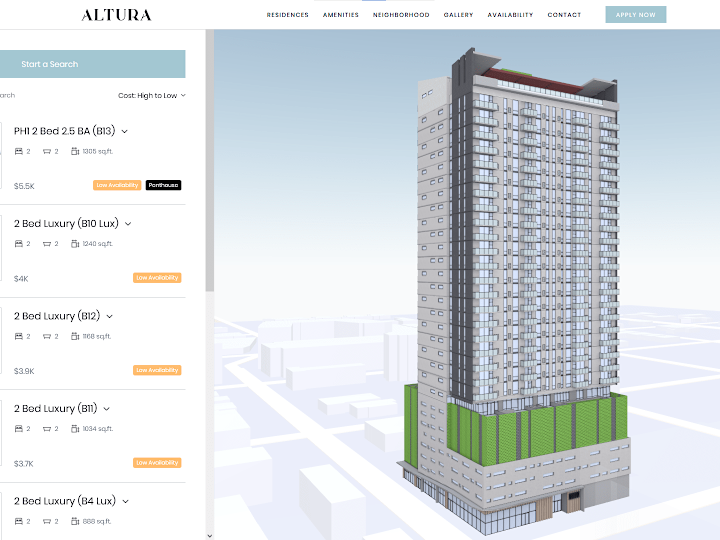Open the Amenities menu item
The height and width of the screenshot is (540, 720).
341,15
